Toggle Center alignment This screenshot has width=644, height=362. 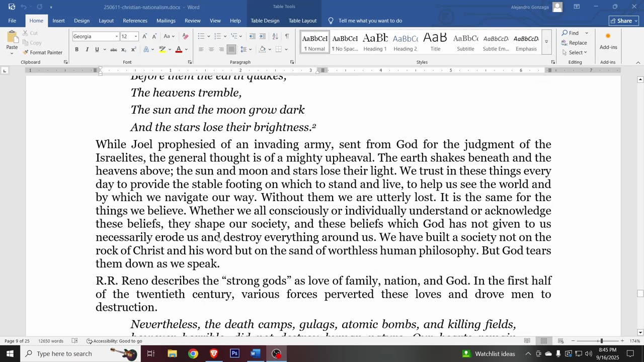(x=211, y=49)
